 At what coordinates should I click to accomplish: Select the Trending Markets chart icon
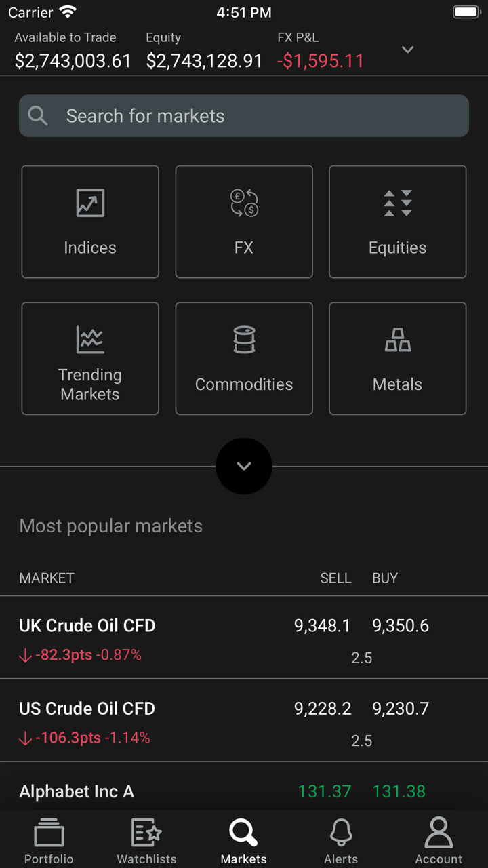coord(90,340)
